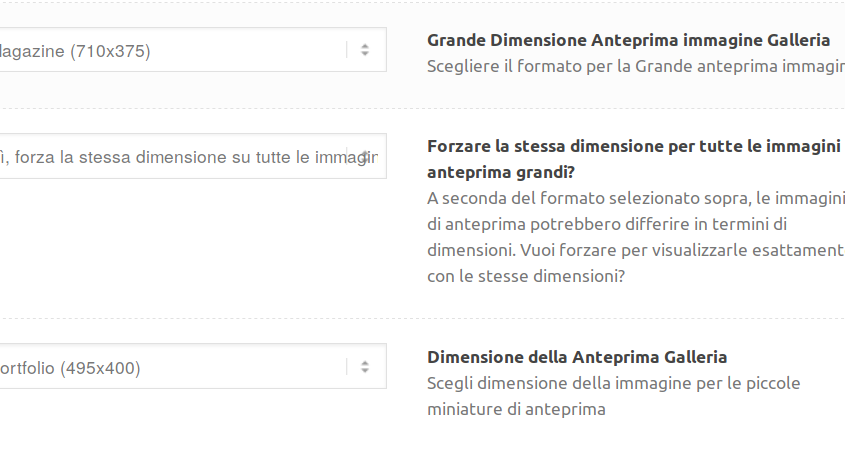Click the 'Dimensione della Anteprima Galleria' heading
The width and height of the screenshot is (845, 450).
click(577, 357)
